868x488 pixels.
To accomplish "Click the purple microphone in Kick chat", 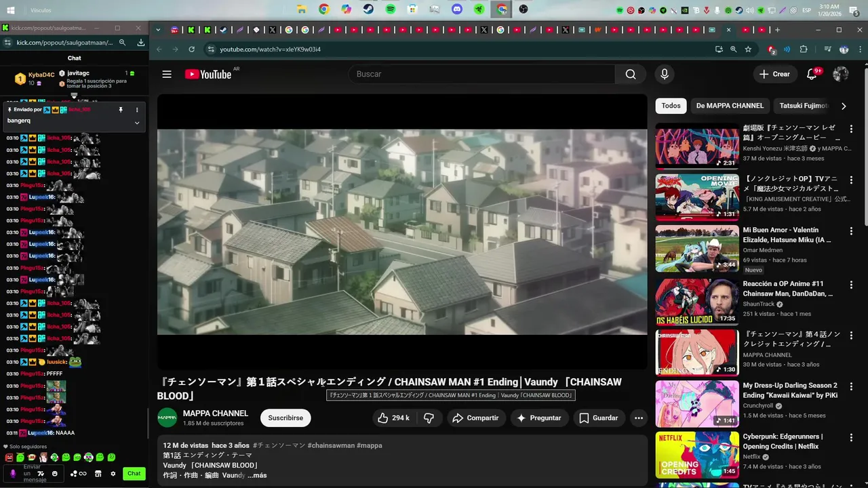I will pos(13,473).
